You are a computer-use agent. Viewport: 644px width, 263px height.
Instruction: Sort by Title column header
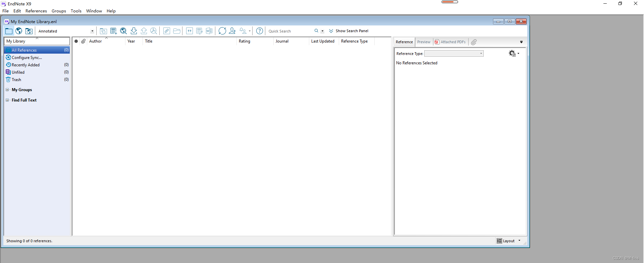tap(190, 41)
